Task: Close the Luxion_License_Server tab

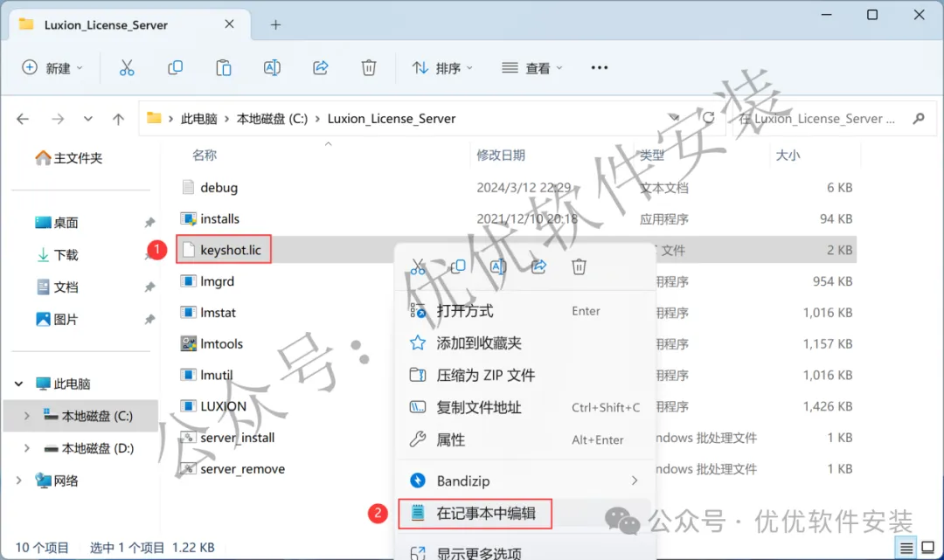Action: [229, 24]
